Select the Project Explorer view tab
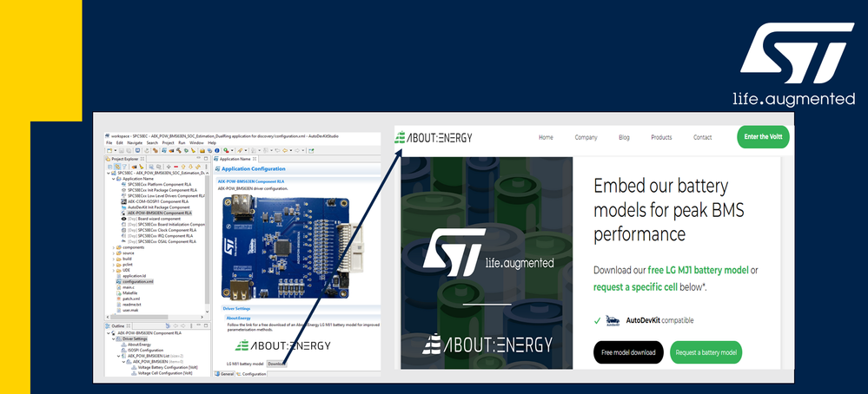 pos(124,159)
